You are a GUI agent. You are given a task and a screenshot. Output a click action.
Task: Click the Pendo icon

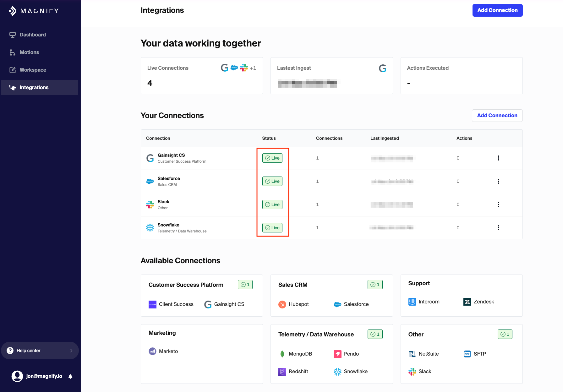coord(337,354)
